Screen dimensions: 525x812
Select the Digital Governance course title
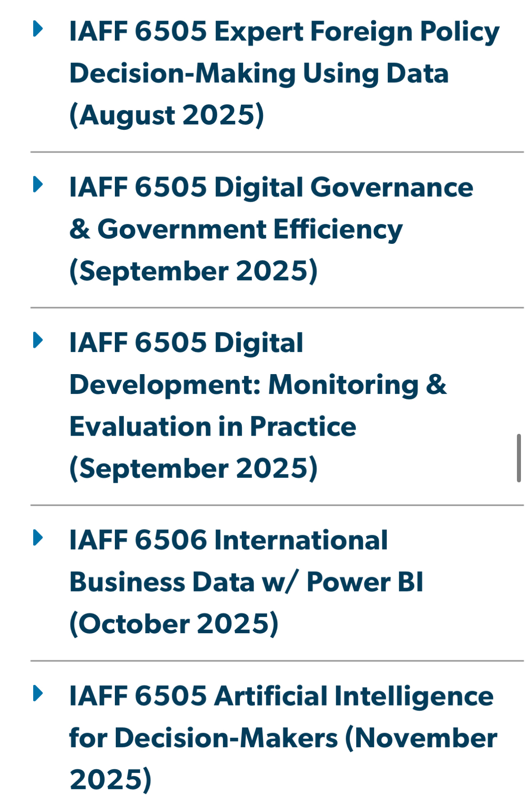click(271, 187)
